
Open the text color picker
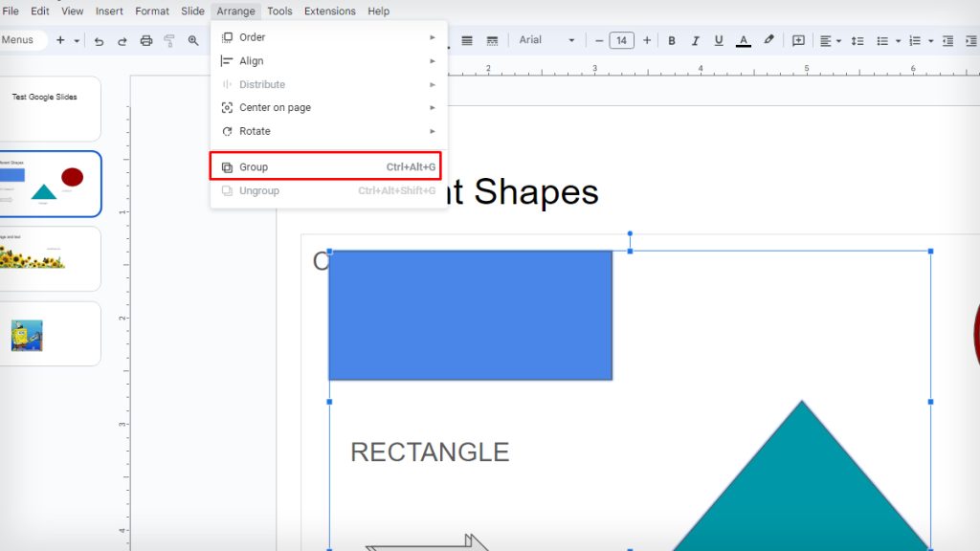(x=744, y=40)
